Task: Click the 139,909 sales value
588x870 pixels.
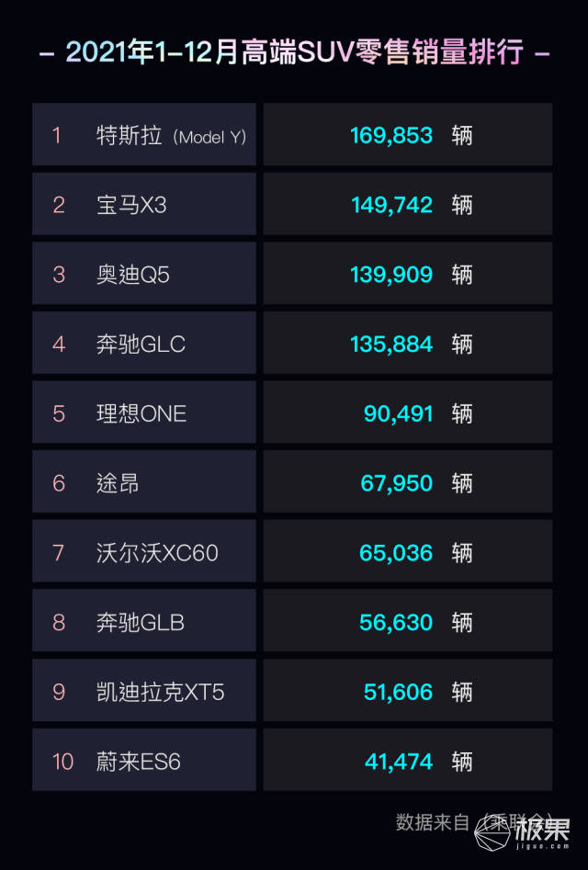Action: tap(391, 275)
